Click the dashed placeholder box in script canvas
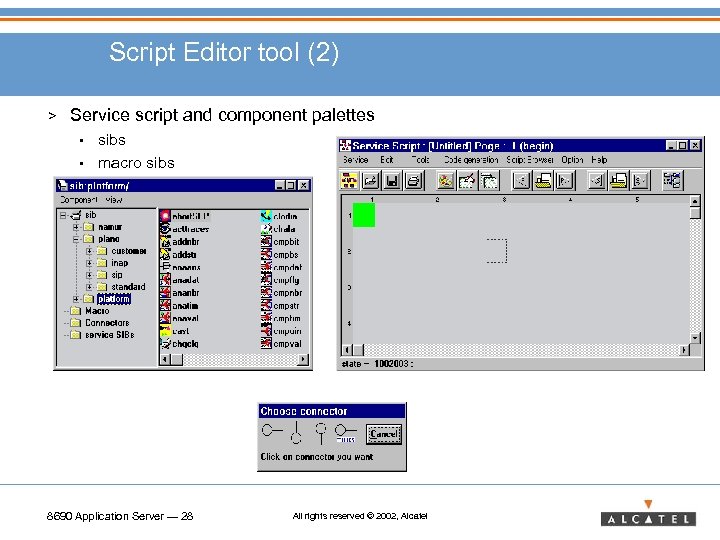 [496, 251]
